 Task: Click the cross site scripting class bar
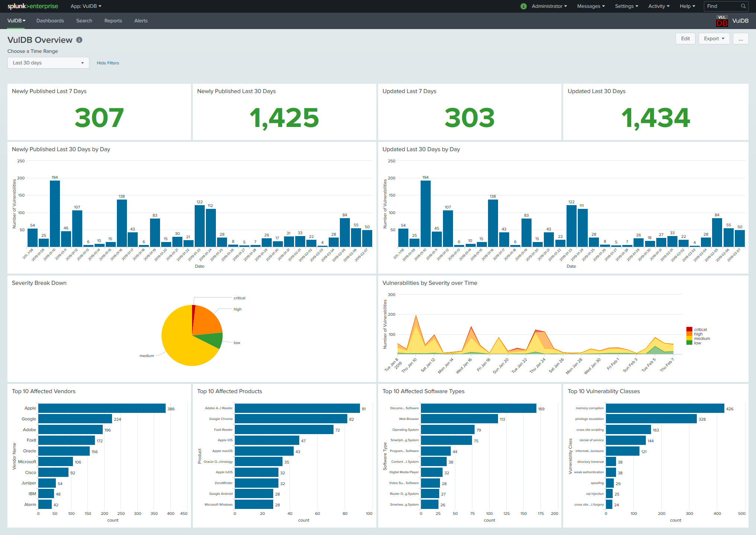(628, 430)
